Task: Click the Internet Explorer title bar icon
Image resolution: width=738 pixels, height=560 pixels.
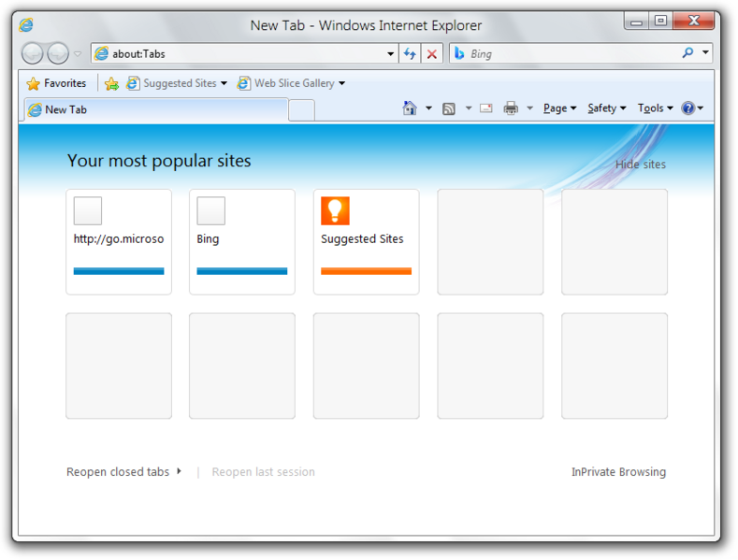Action: coord(26,25)
